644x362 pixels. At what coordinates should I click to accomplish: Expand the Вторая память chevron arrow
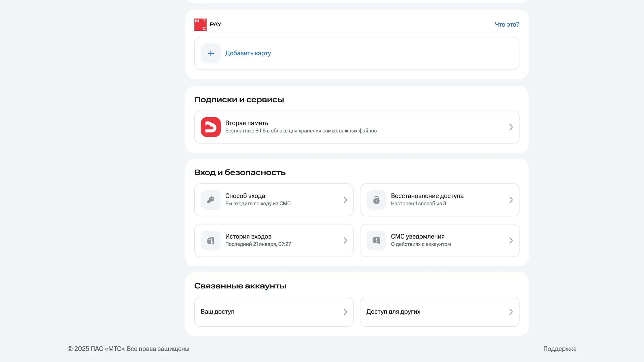(x=511, y=127)
